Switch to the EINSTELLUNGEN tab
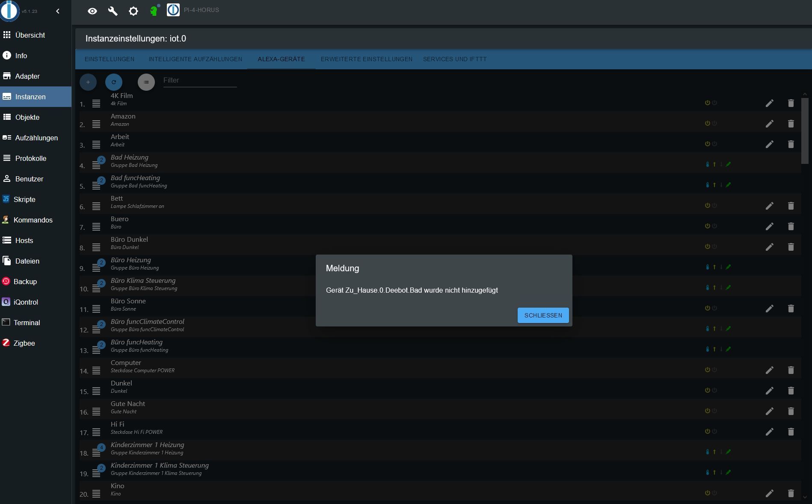 (110, 59)
